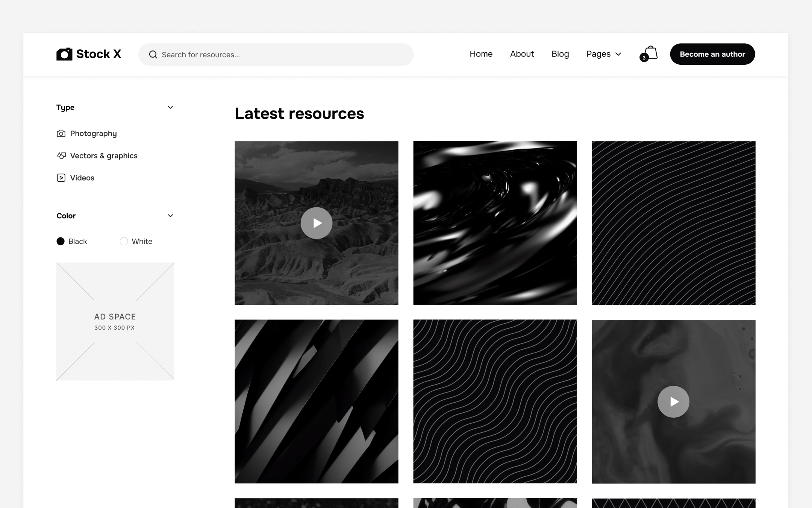Open the diagonal curved lines pattern thumbnail
This screenshot has width=812, height=508.
[x=673, y=223]
